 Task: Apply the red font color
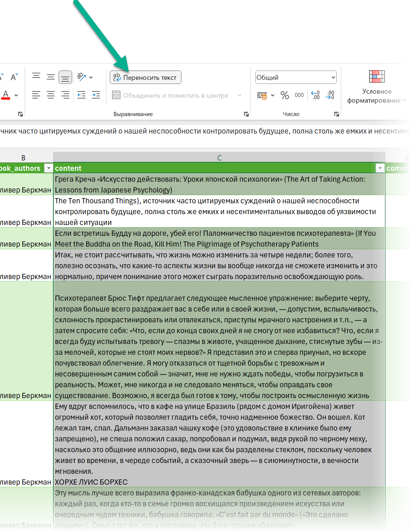[6, 95]
